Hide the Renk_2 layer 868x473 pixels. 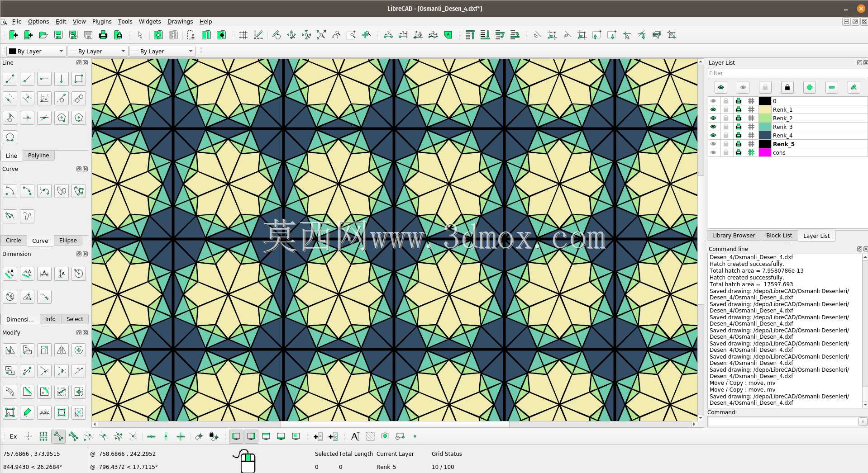(713, 118)
